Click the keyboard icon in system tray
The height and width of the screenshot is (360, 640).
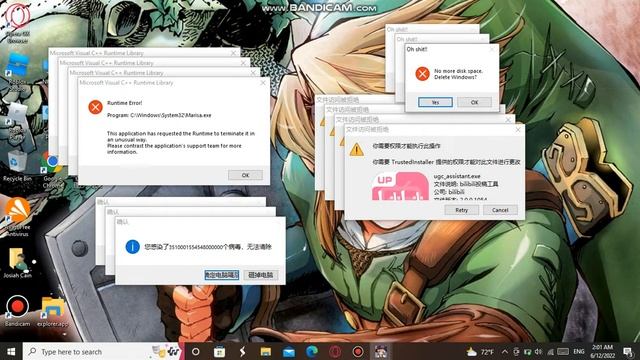563,351
